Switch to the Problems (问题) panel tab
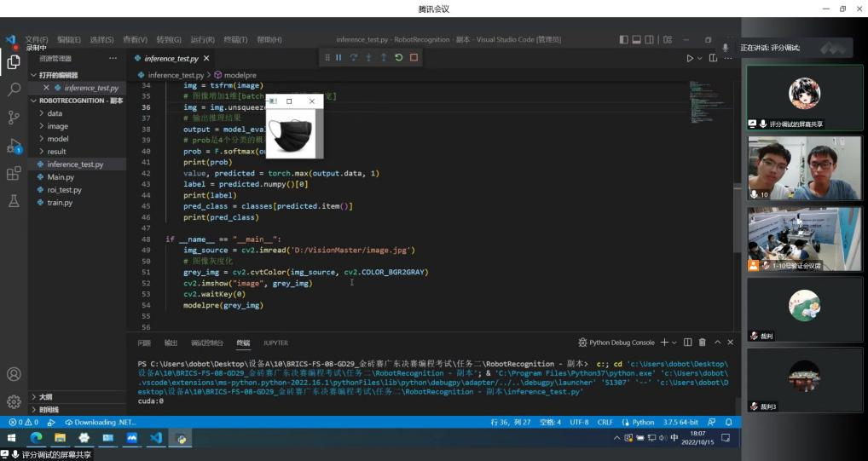The image size is (868, 461). click(144, 343)
